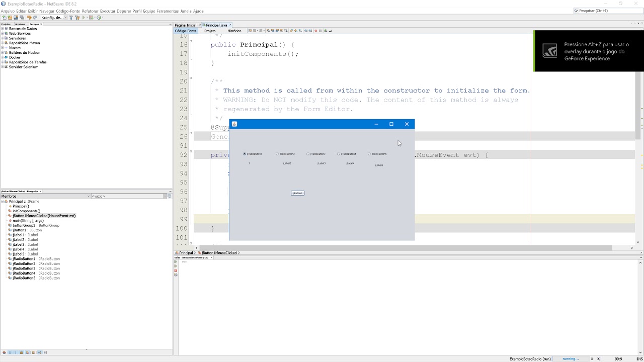Expand the Bancos de Dados node
The height and width of the screenshot is (362, 644).
(3, 29)
